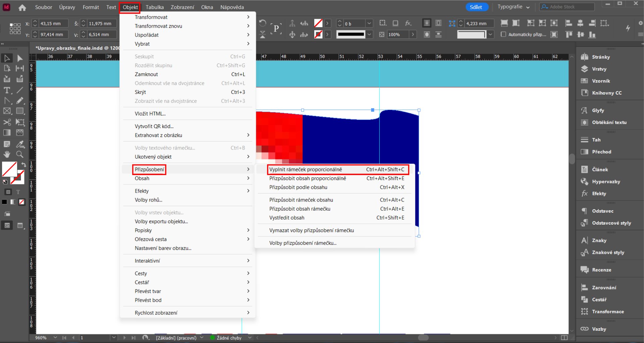Enable the Automaticky přizpůsobit checkbox
This screenshot has width=644, height=343.
(x=503, y=34)
